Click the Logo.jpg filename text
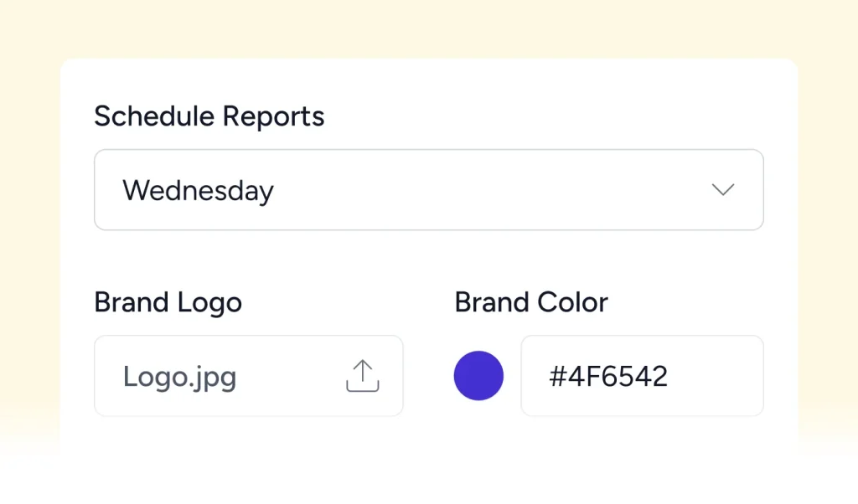The width and height of the screenshot is (858, 504). pos(179,377)
